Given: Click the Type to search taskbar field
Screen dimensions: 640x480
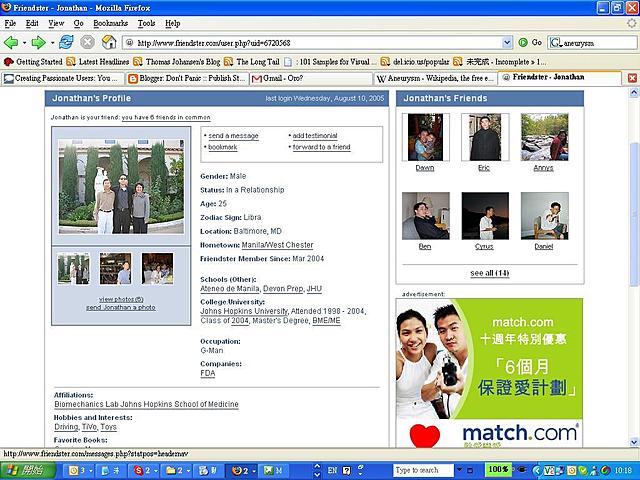Looking at the screenshot, I should (424, 470).
